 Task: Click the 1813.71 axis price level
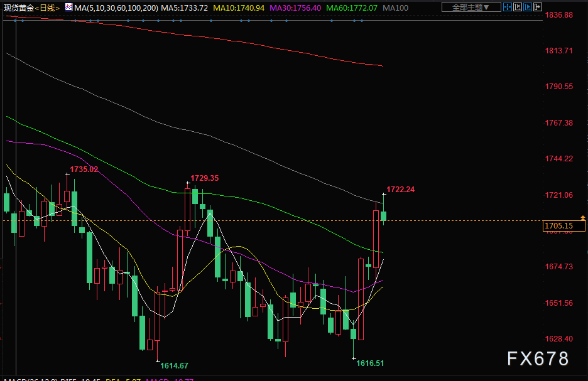[558, 51]
